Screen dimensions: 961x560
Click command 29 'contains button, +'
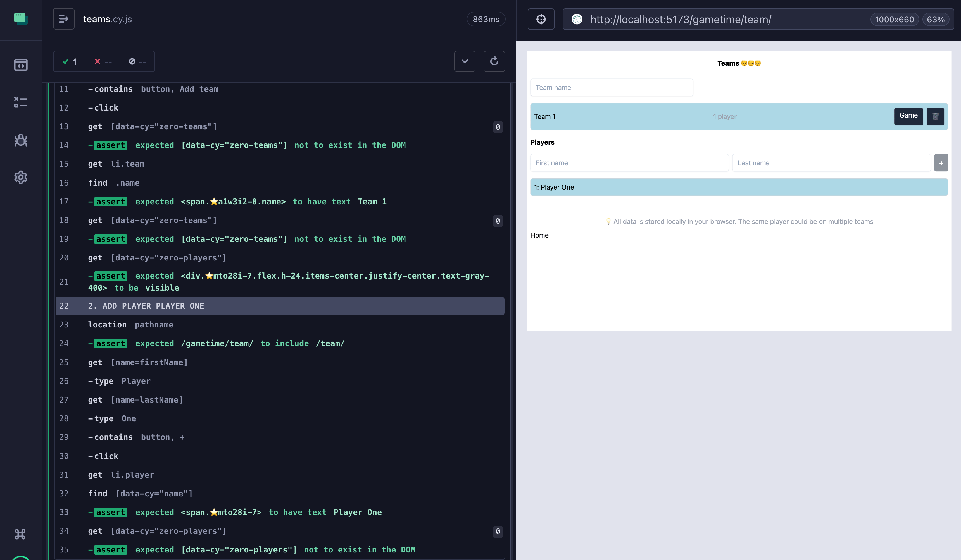[280, 437]
